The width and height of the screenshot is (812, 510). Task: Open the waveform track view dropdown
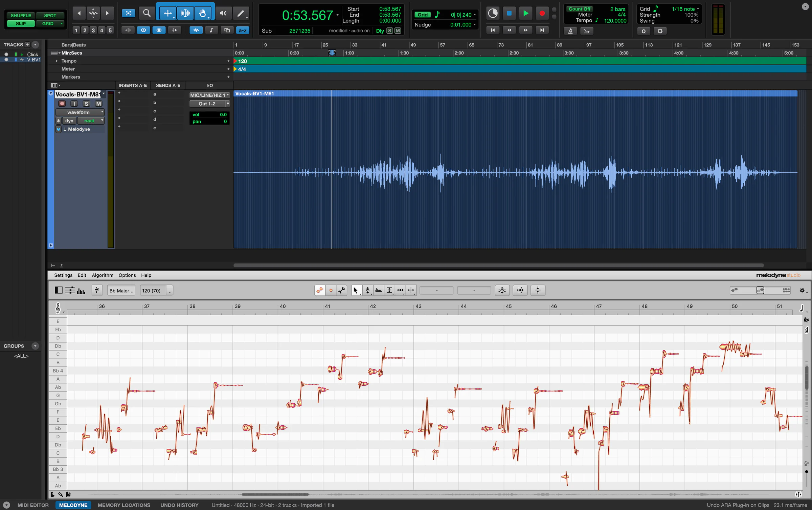[80, 112]
